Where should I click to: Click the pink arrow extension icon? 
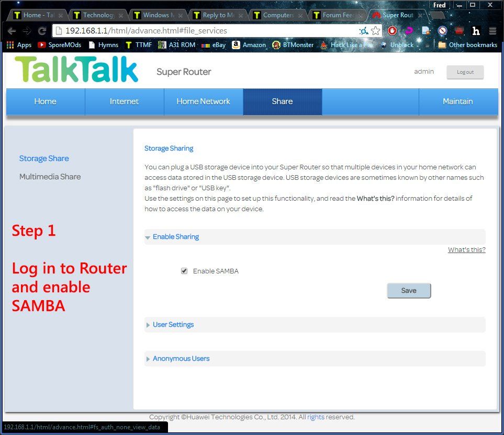click(409, 31)
